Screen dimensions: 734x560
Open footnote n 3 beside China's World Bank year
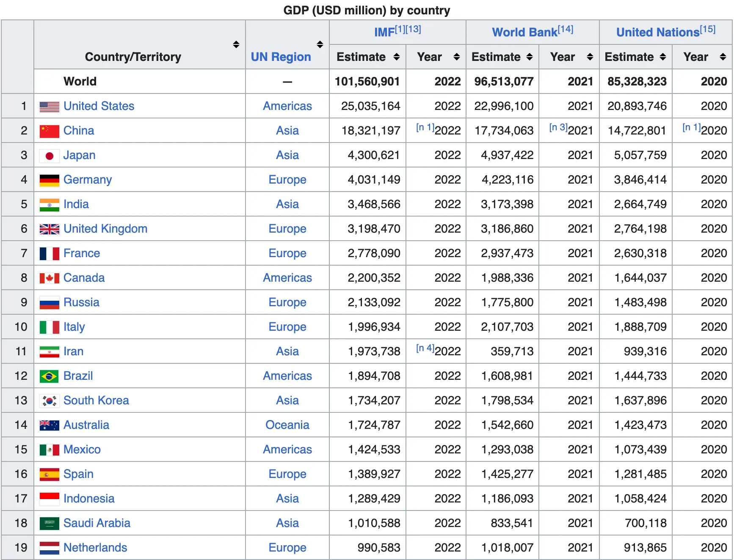[x=558, y=127]
